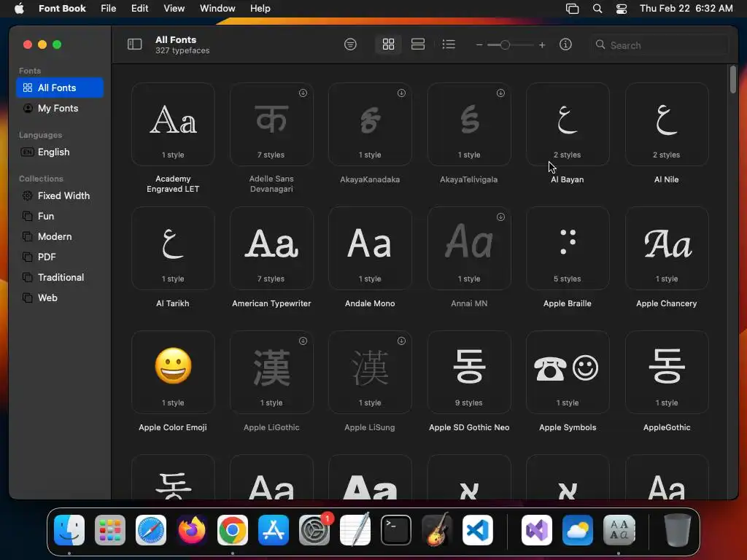Launch GarageBand from the Dock

[437, 530]
